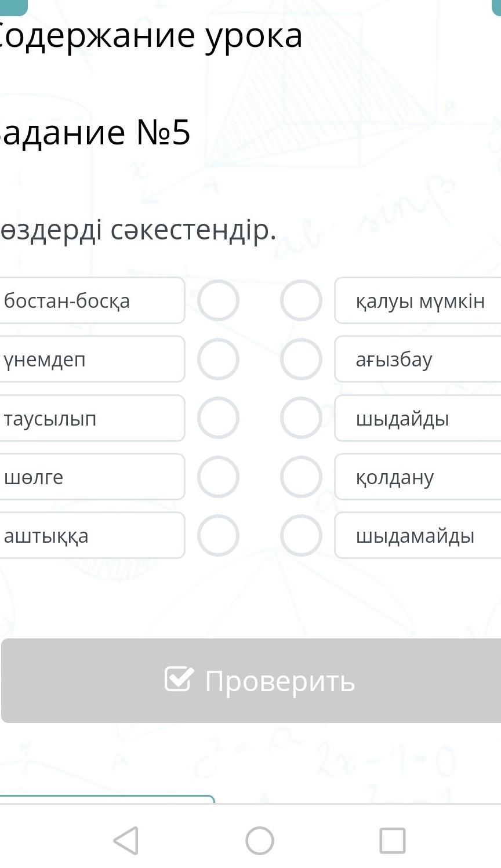
Task: Select the circle next to бостан-босқа
Action: click(x=218, y=300)
